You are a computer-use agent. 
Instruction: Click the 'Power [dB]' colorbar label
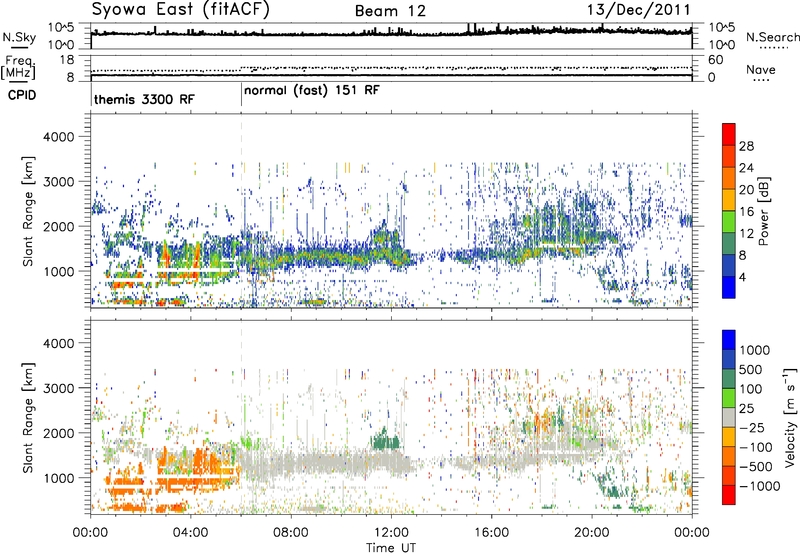pos(763,211)
